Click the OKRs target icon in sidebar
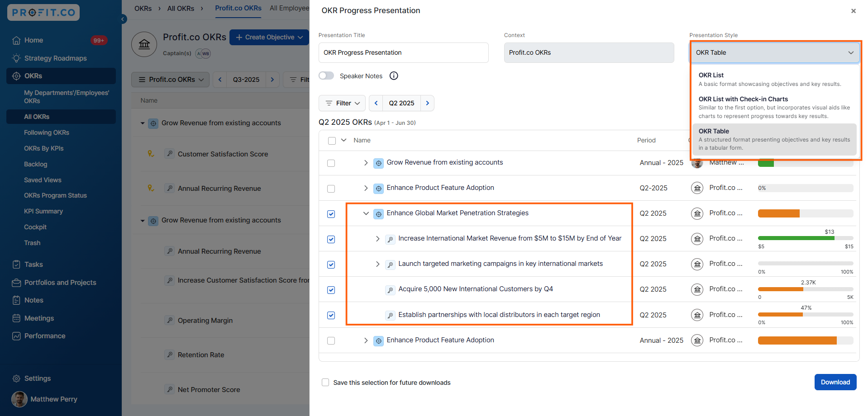 pos(16,76)
